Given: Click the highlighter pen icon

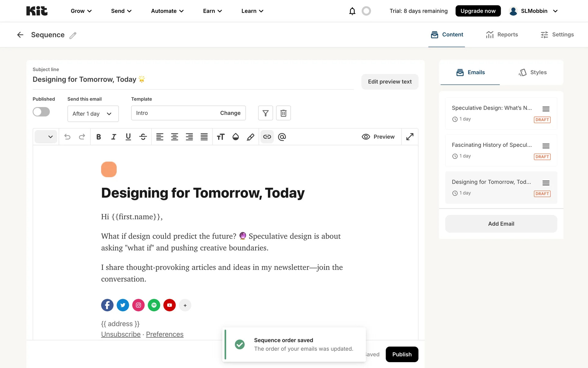Looking at the screenshot, I should point(251,137).
